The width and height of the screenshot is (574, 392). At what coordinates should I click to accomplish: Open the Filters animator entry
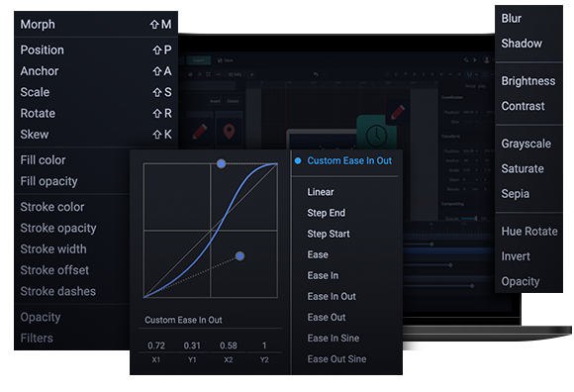[x=37, y=338]
